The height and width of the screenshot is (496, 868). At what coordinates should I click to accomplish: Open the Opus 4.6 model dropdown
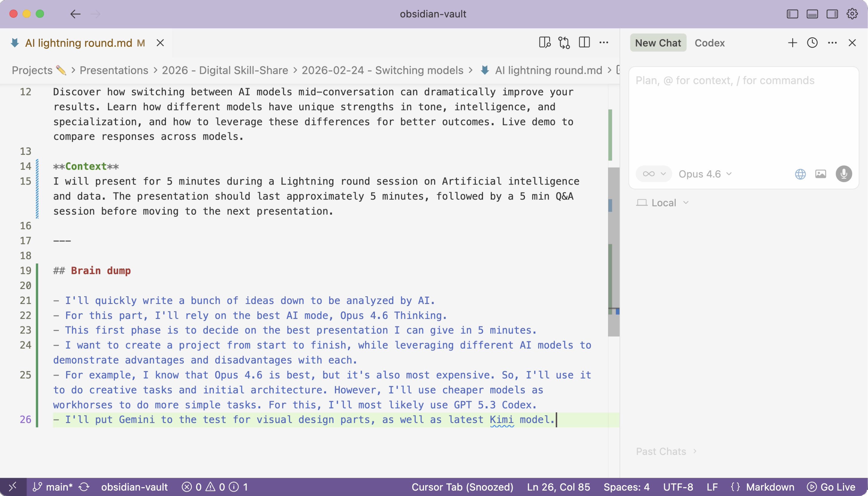pos(705,174)
